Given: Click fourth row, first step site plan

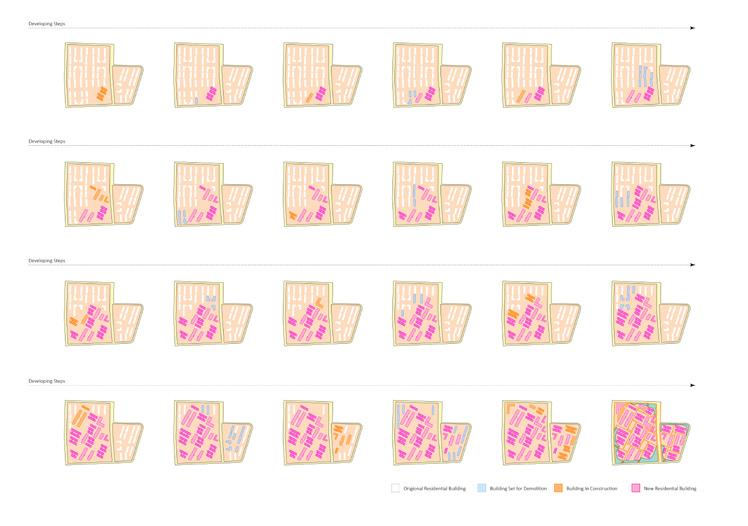Looking at the screenshot, I should 104,433.
